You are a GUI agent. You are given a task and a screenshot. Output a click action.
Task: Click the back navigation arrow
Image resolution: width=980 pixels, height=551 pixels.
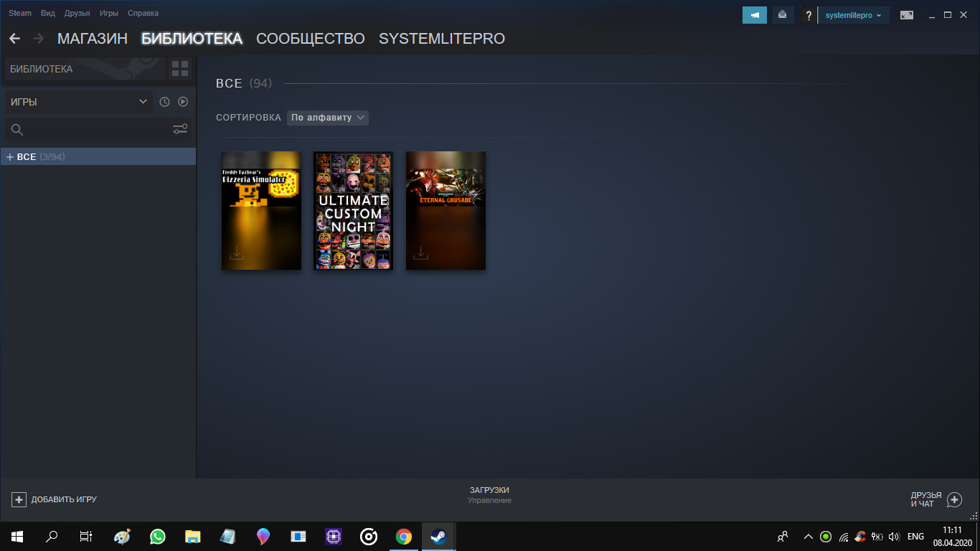click(x=14, y=38)
